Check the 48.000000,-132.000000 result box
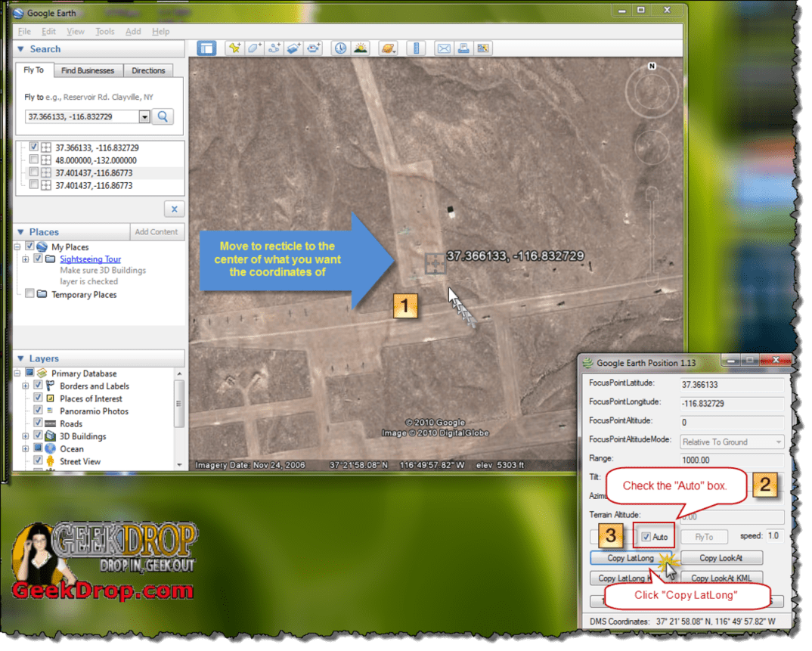Screen dimensions: 812x651 click(x=34, y=160)
